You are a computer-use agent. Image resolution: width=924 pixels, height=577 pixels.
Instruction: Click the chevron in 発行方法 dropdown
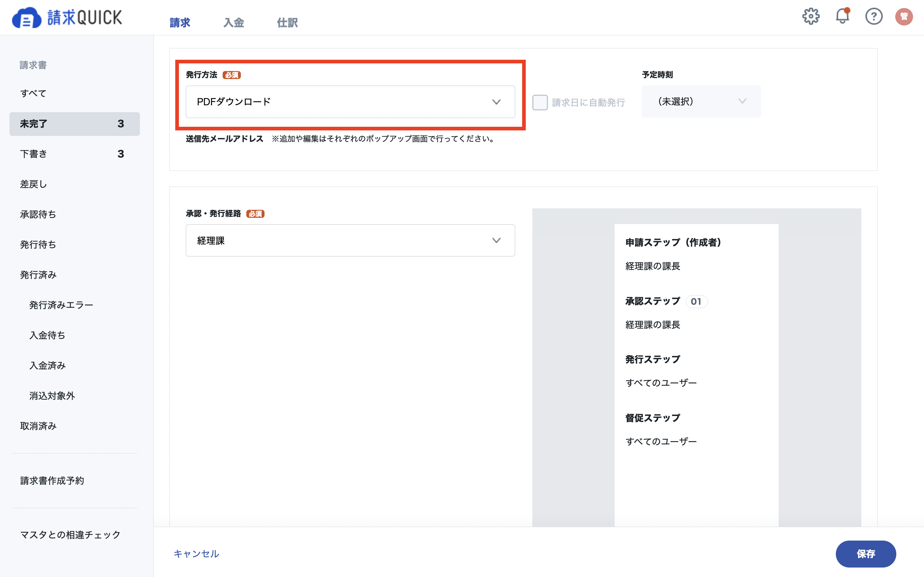[x=496, y=102]
